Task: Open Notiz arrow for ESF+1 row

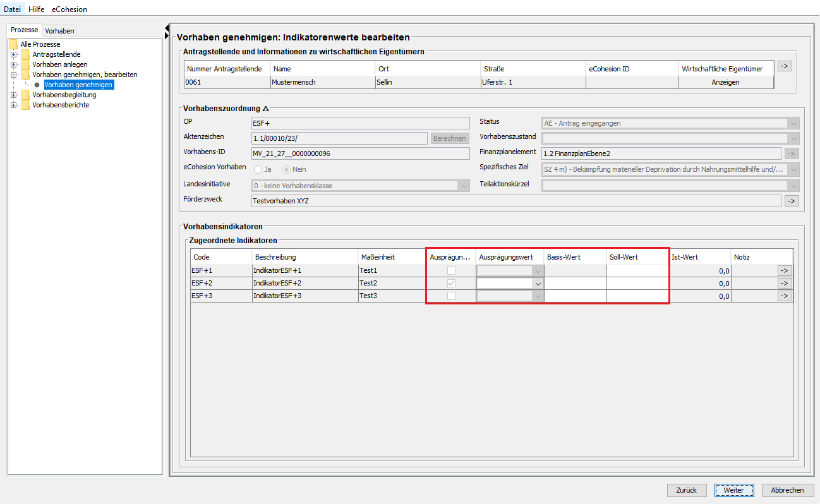Action: coord(785,270)
